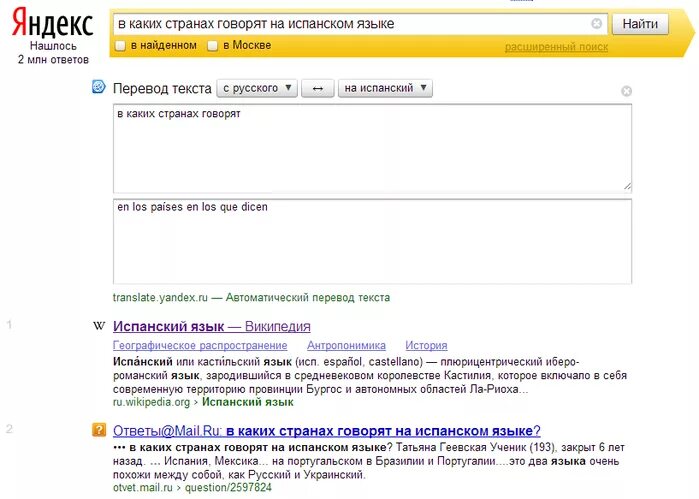The height and width of the screenshot is (499, 699).
Task: Click the otvet.mail.ru green URL
Action: 142,487
